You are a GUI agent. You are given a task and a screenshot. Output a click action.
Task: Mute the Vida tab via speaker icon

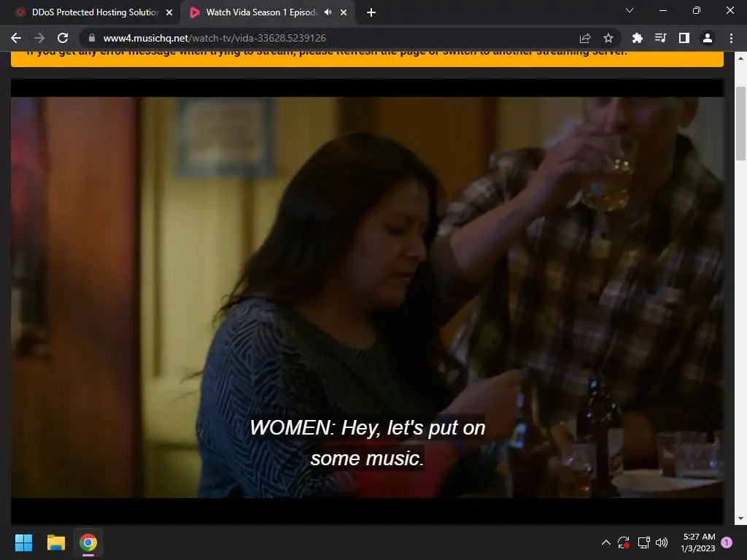[x=328, y=12]
